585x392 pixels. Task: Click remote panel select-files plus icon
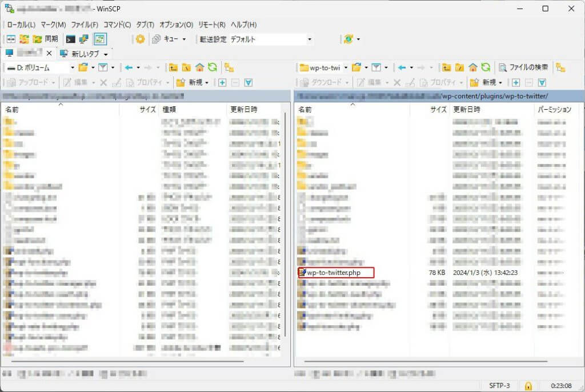pyautogui.click(x=515, y=82)
